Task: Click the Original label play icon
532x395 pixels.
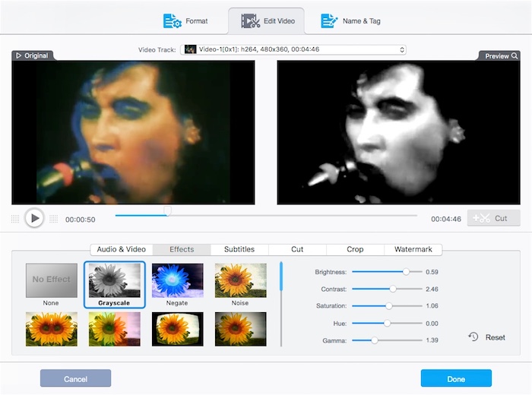Action: pos(19,55)
